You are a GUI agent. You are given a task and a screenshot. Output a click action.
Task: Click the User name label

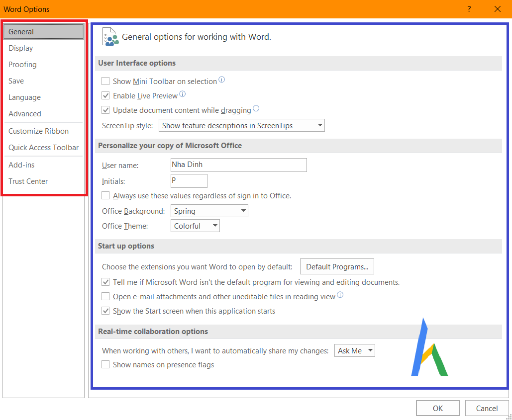(x=120, y=166)
